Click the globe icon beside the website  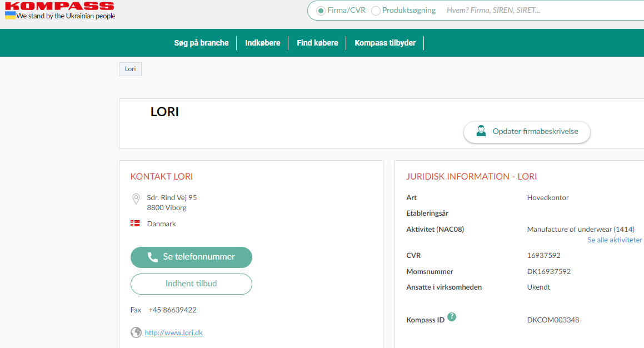136,332
